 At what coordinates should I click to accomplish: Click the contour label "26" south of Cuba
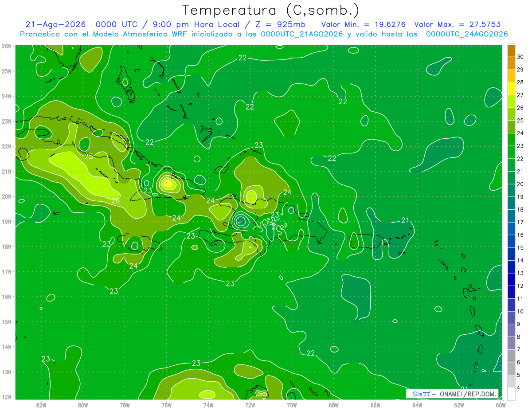click(x=115, y=201)
